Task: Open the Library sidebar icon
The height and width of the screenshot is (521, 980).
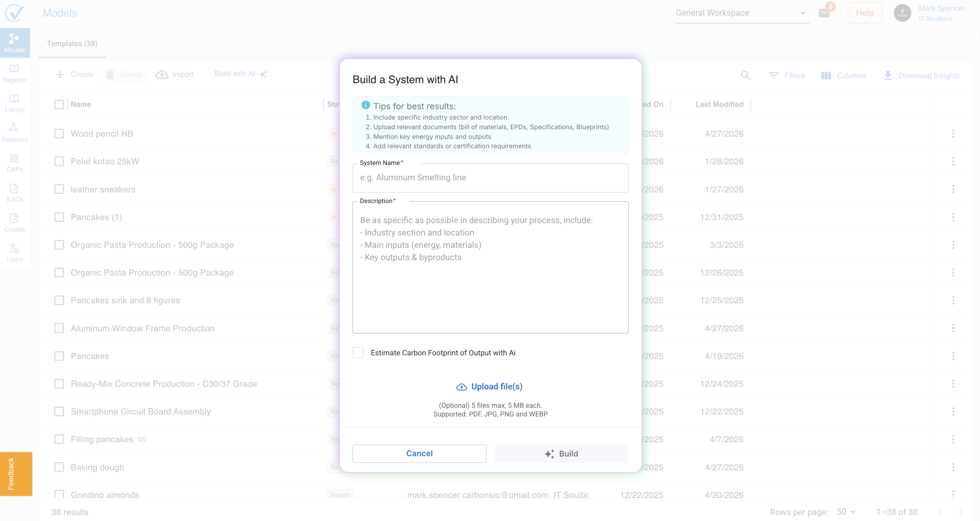Action: pos(14,103)
